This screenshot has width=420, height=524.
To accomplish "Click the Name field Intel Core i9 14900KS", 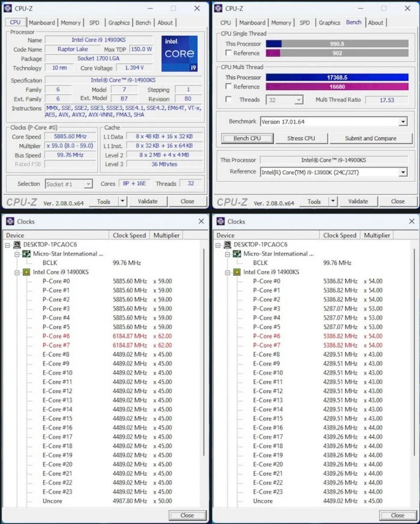I will point(98,40).
